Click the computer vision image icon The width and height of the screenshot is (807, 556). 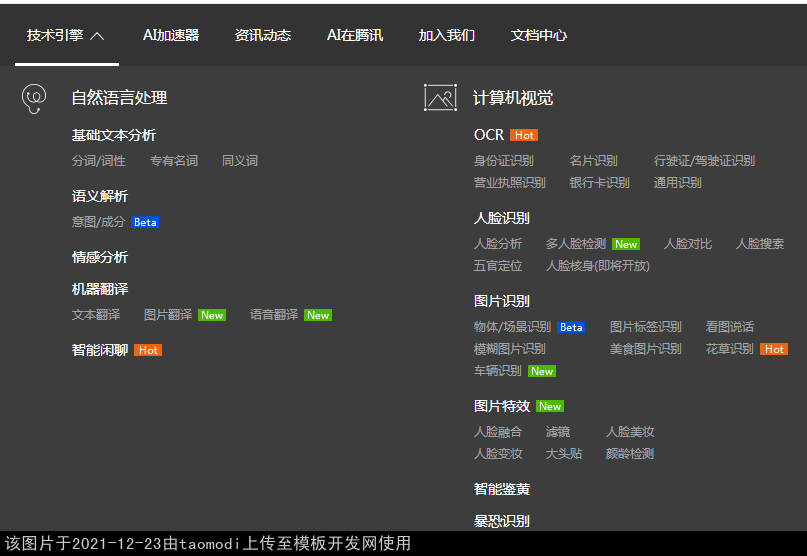[x=440, y=97]
